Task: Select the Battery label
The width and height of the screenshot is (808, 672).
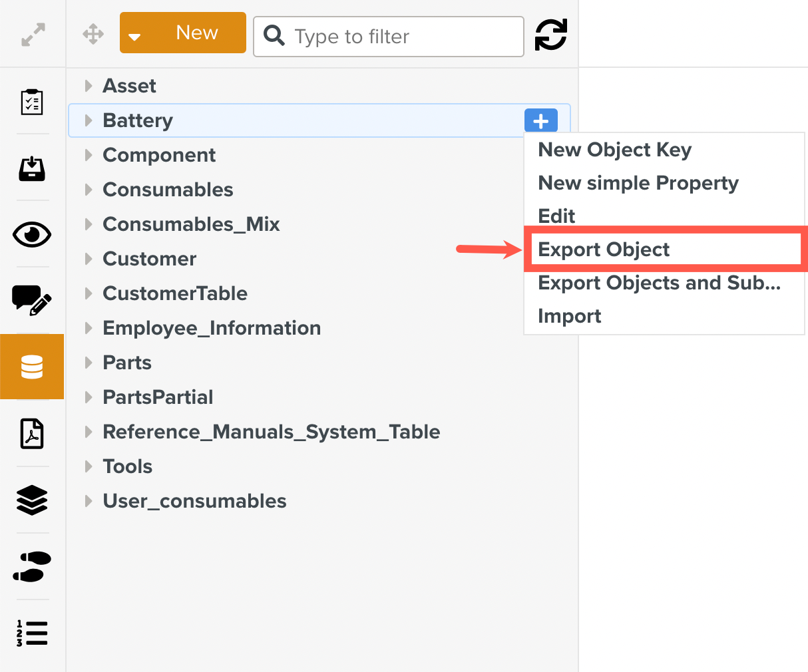Action: [x=138, y=120]
